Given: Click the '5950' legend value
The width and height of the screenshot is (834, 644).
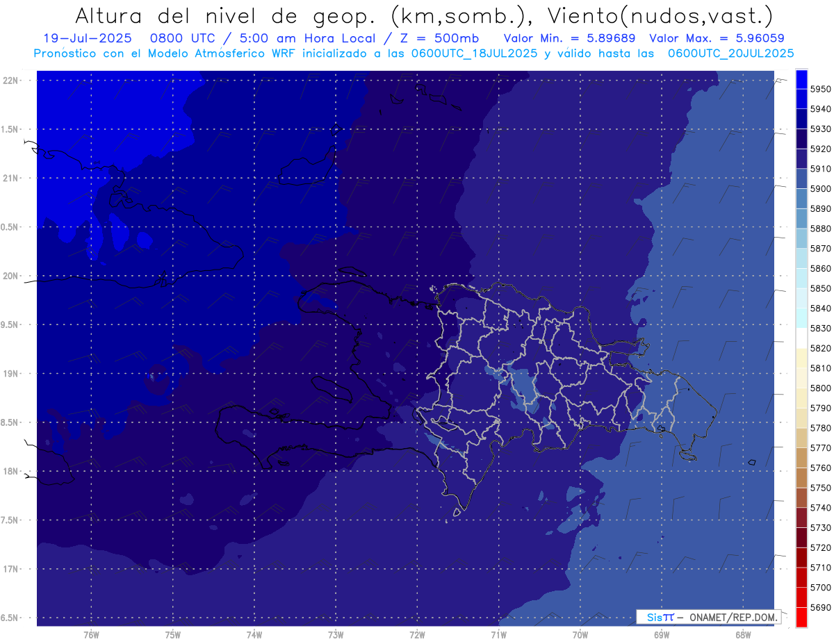Looking at the screenshot, I should [x=821, y=89].
